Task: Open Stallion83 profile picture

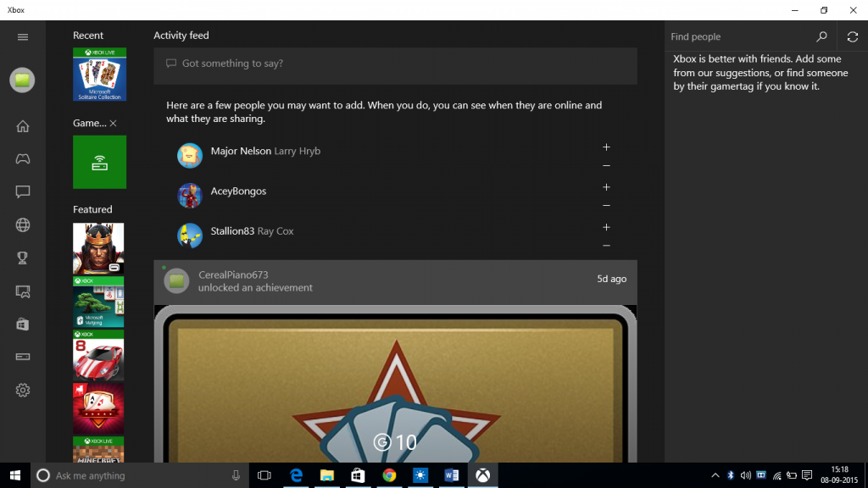Action: [190, 236]
